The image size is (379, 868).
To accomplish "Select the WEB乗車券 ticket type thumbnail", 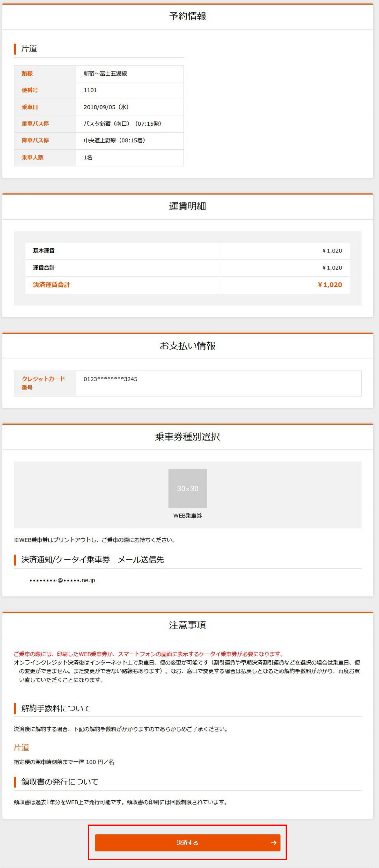I will pos(187,488).
